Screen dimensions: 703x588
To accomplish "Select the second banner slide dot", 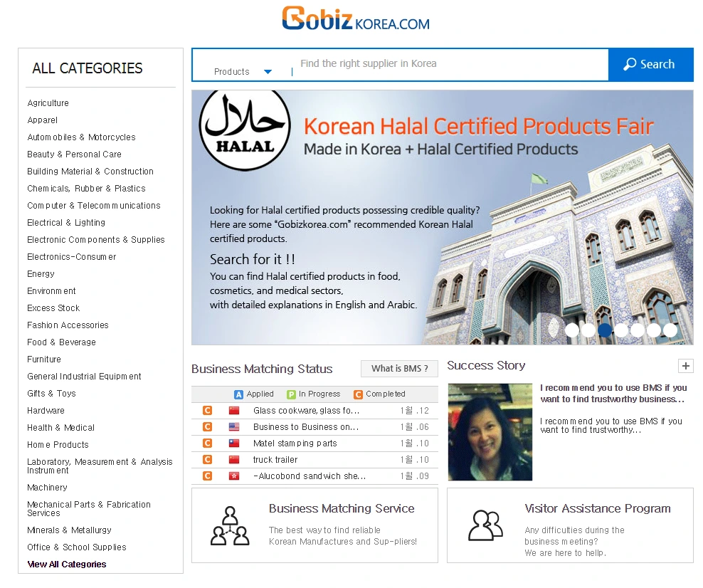I will click(588, 330).
